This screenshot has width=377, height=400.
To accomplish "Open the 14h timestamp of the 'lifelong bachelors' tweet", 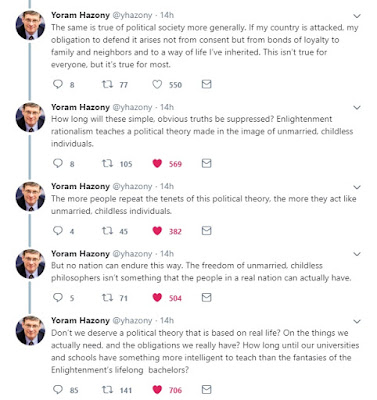I will pos(167,321).
